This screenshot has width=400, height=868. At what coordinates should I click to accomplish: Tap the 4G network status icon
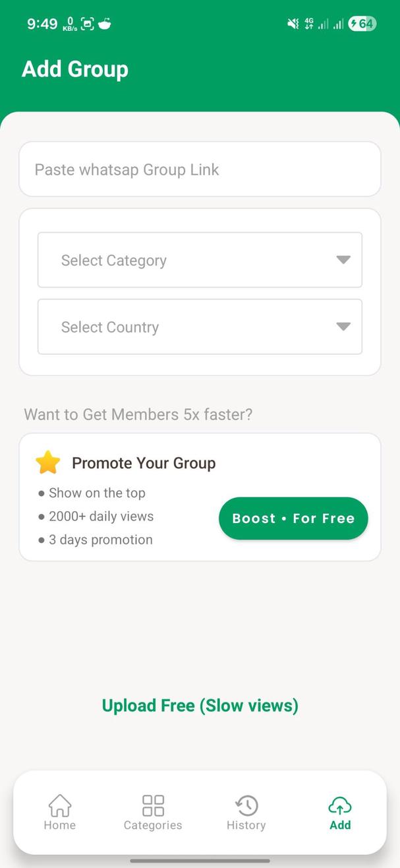(309, 24)
